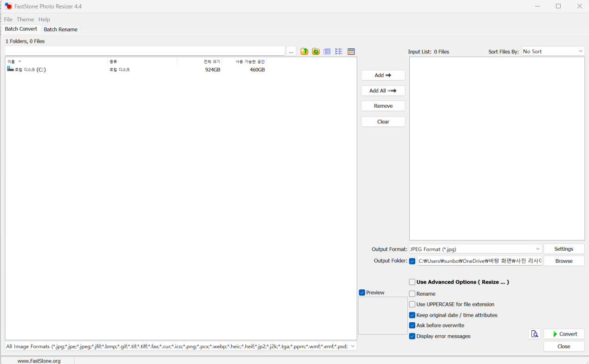This screenshot has width=589, height=364.
Task: Switch file browser to thumbnails view
Action: [351, 52]
